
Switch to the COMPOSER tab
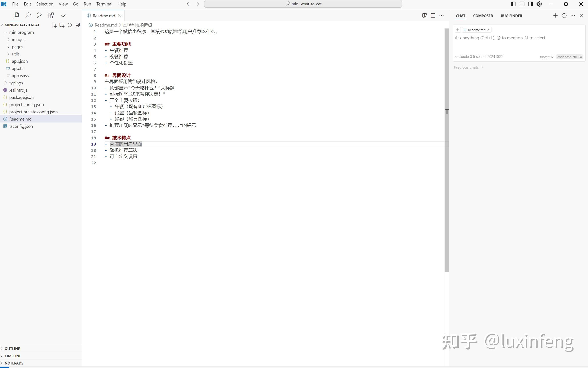point(483,16)
